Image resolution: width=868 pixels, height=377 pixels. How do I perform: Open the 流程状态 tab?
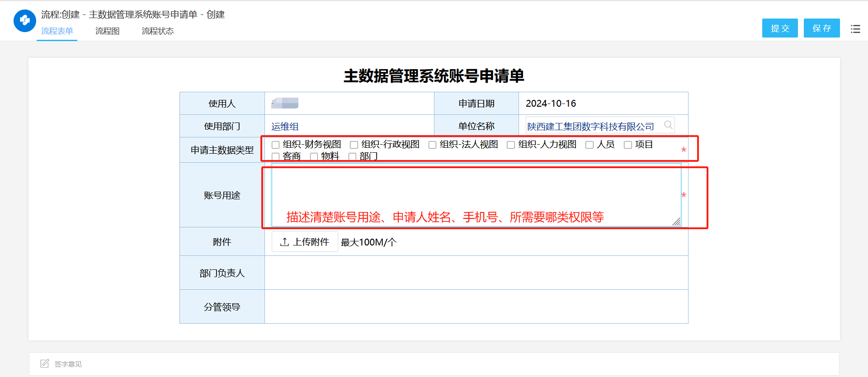coord(157,31)
